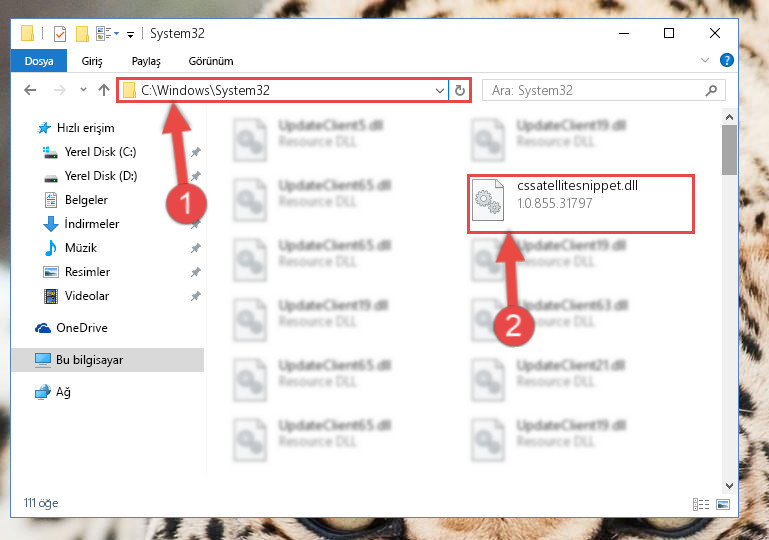Screen dimensions: 769x540
Task: Click the Back navigation arrow
Action: click(30, 90)
